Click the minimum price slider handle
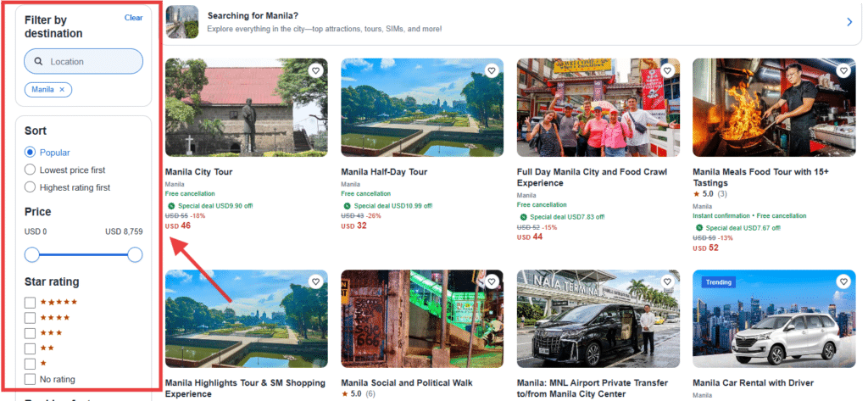Screen dimensions: 868x401 32,255
